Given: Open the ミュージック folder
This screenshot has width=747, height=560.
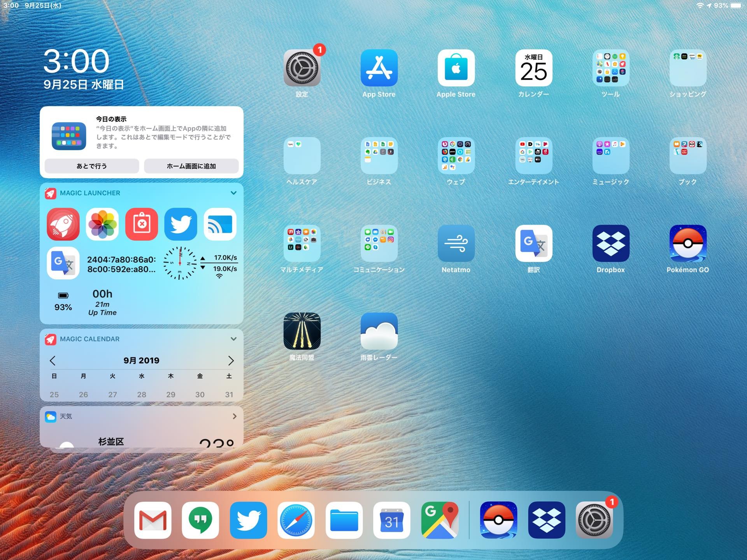Looking at the screenshot, I should [610, 156].
